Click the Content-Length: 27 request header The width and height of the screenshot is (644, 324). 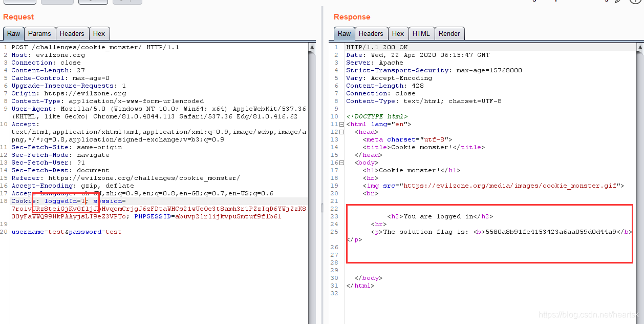click(48, 70)
